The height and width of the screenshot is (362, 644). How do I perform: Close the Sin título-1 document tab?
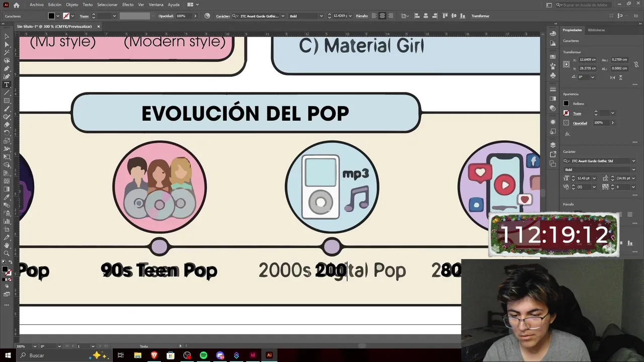click(x=99, y=26)
